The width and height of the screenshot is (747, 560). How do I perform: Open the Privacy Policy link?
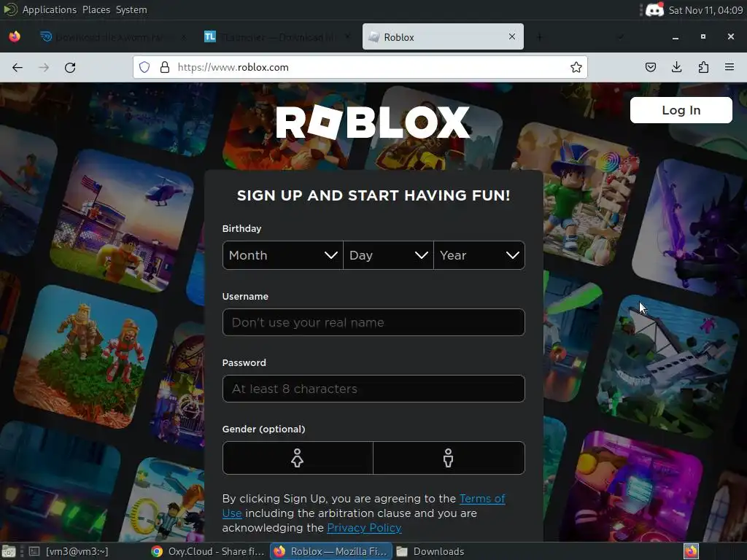[364, 528]
